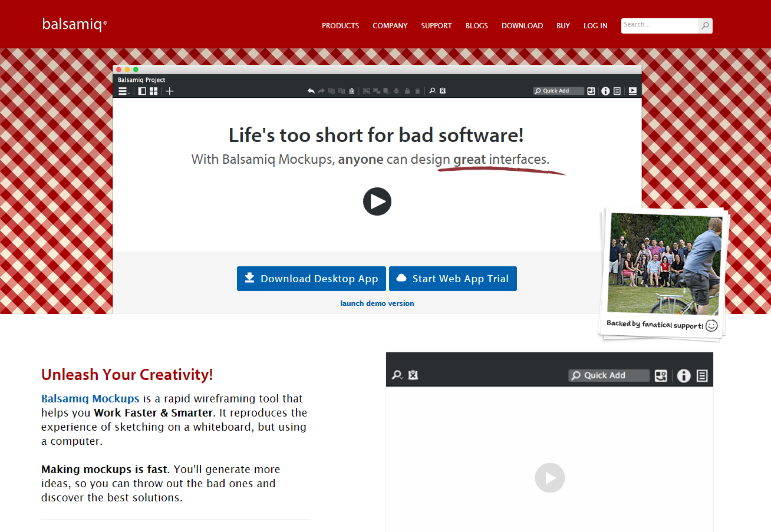
Task: Go to BLOGS in the navigation
Action: tap(476, 26)
